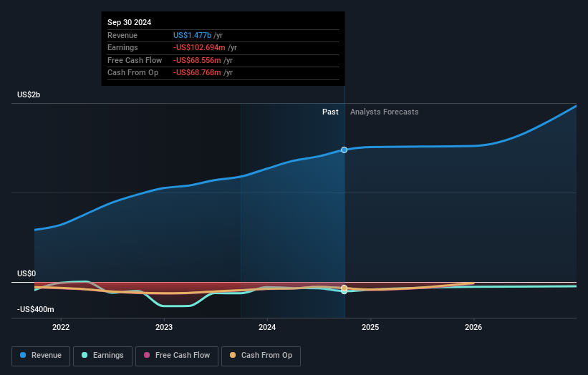Toggle the Free Cash Flow legend button
Screen dimensions: 588x375
coord(177,356)
